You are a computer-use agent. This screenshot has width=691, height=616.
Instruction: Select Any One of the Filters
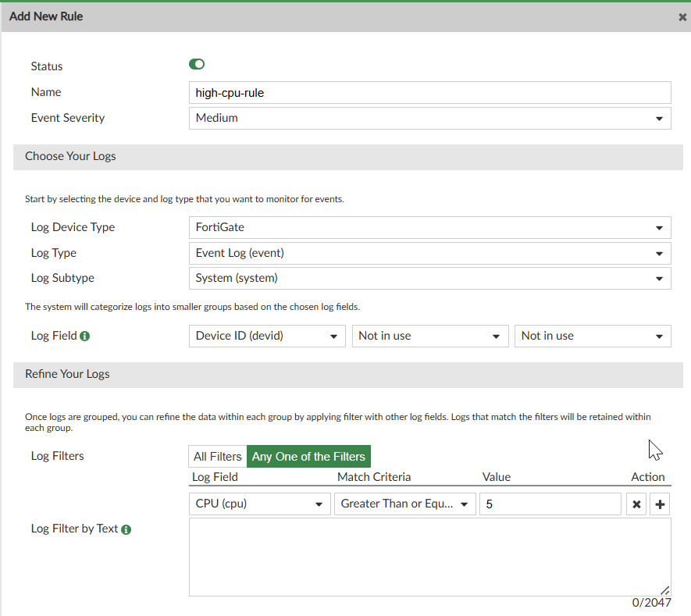(308, 457)
